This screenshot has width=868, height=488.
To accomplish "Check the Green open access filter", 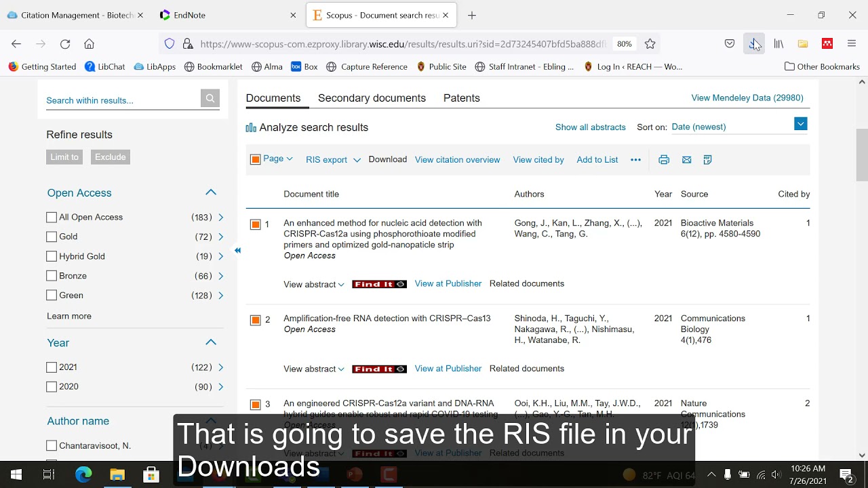I will [52, 296].
